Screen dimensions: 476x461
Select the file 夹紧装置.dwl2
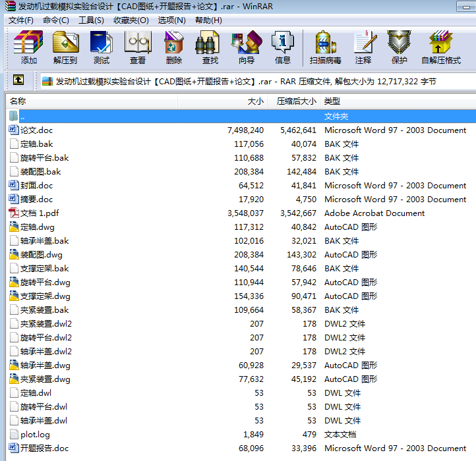(x=46, y=323)
